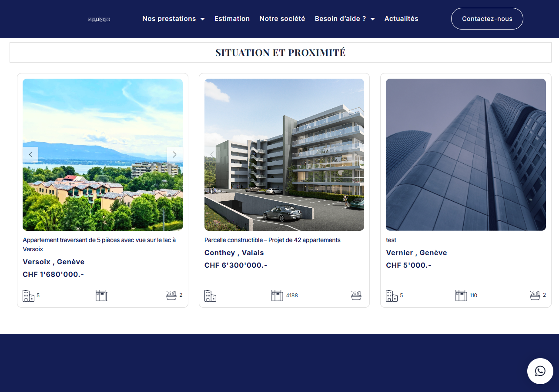559x392 pixels.
Task: Click bathtub icon on Conthey card
Action: 356,296
